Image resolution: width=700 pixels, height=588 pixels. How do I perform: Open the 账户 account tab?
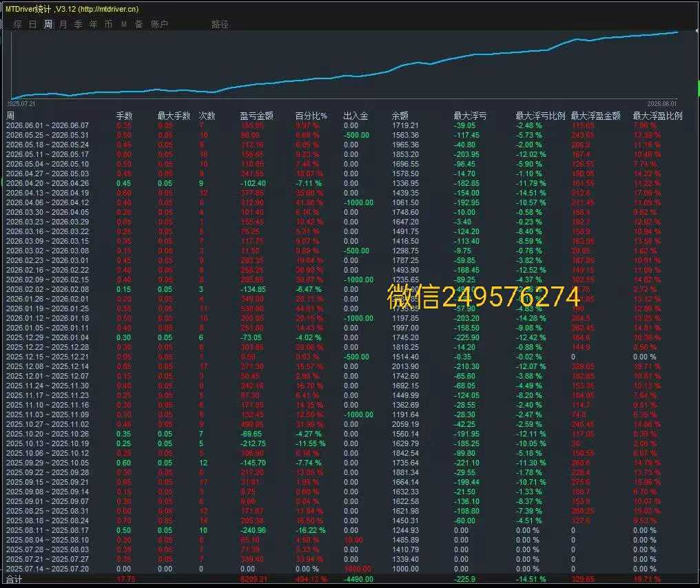pyautogui.click(x=159, y=24)
